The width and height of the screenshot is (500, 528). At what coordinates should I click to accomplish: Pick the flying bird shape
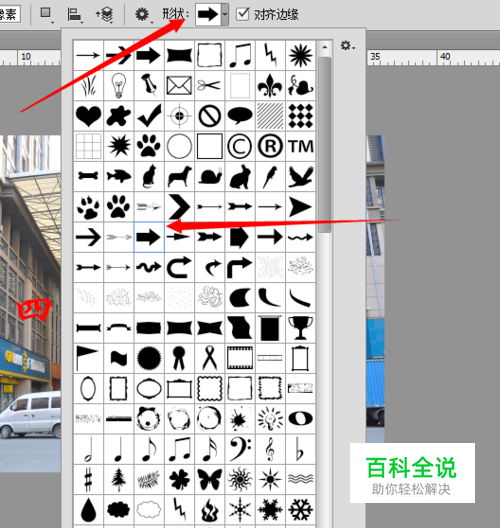click(x=300, y=176)
